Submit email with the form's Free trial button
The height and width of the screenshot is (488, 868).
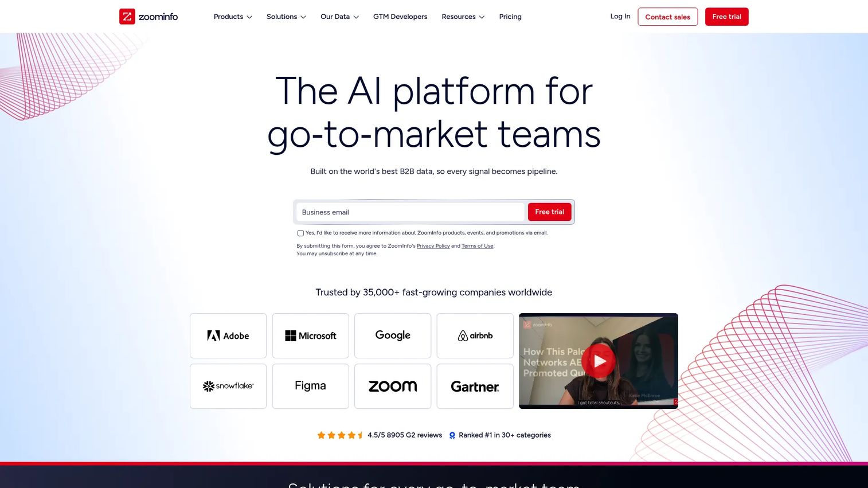click(550, 212)
